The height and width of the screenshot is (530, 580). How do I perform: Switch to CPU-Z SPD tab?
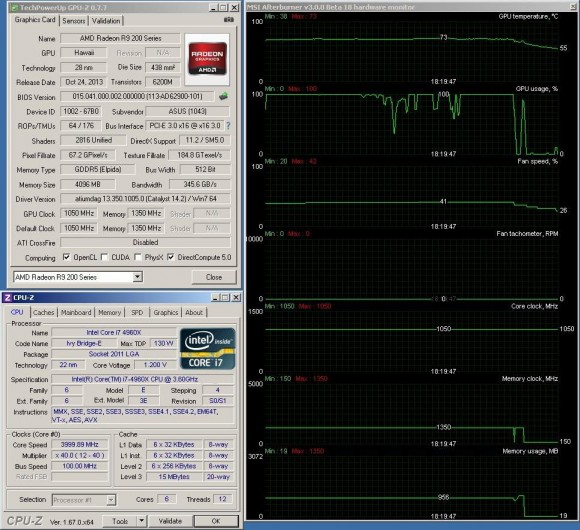click(137, 313)
